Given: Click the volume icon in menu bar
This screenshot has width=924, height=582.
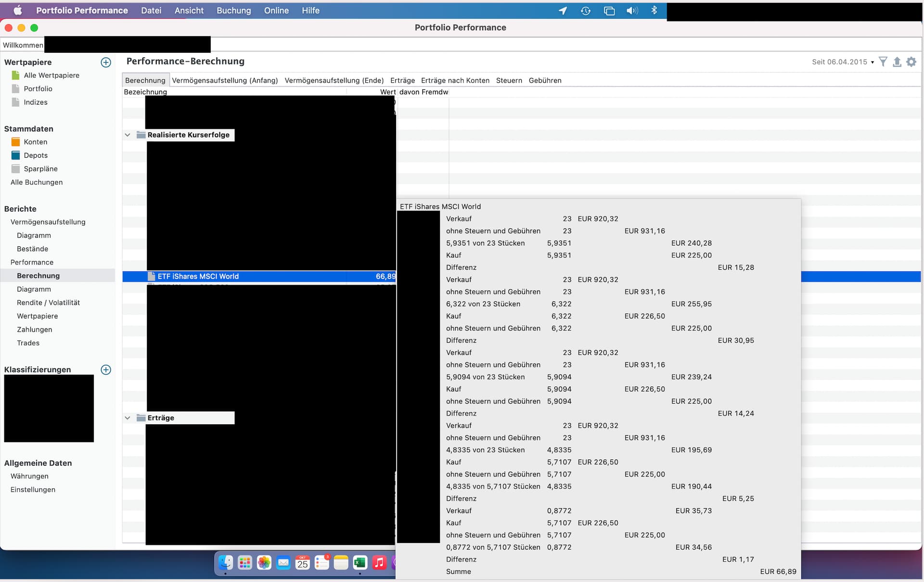Looking at the screenshot, I should point(632,11).
